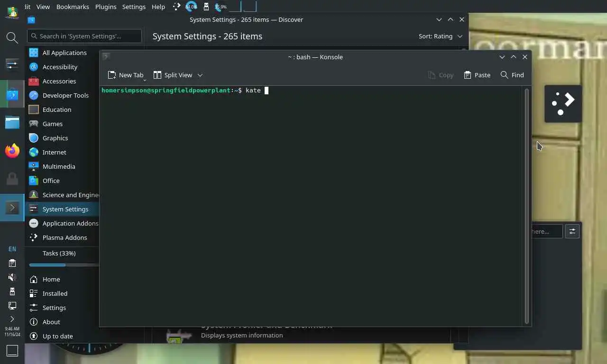Select Plasma Addons category in Discover

pos(62,237)
